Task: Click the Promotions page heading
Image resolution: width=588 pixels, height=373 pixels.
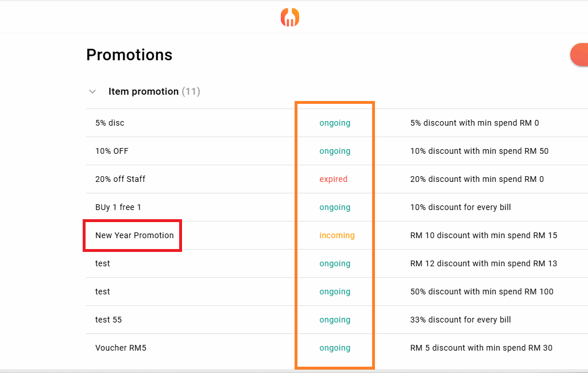Action: pyautogui.click(x=129, y=55)
